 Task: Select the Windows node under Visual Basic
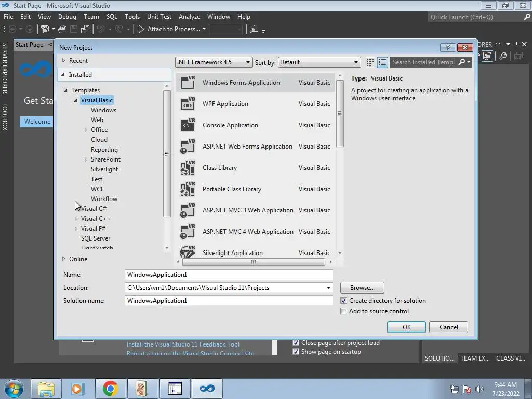[x=103, y=110]
